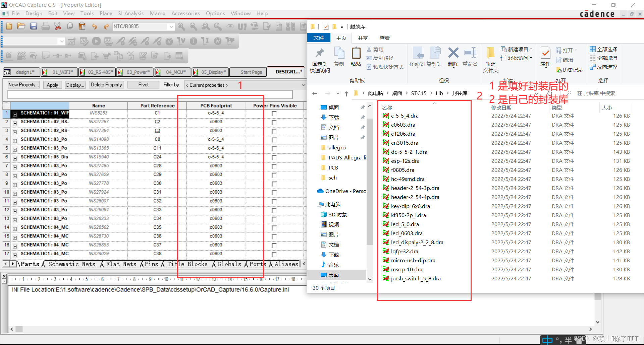The image size is (644, 345).
Task: Toggle Power Pins Visible for C8
Action: pyautogui.click(x=274, y=140)
